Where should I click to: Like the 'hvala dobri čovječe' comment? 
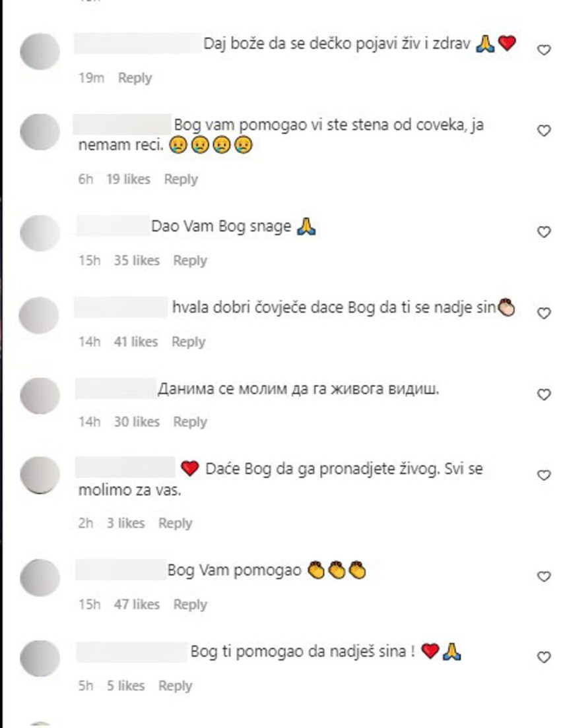coord(544,313)
